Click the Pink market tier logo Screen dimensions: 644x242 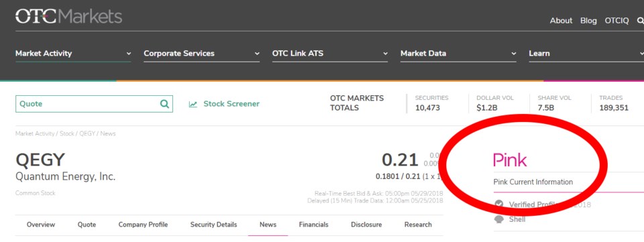[x=510, y=160]
